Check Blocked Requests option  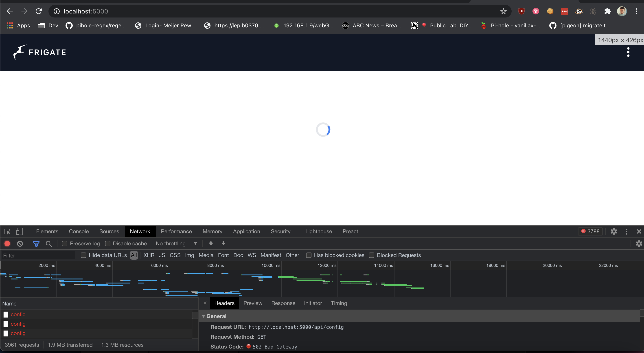[x=372, y=255]
